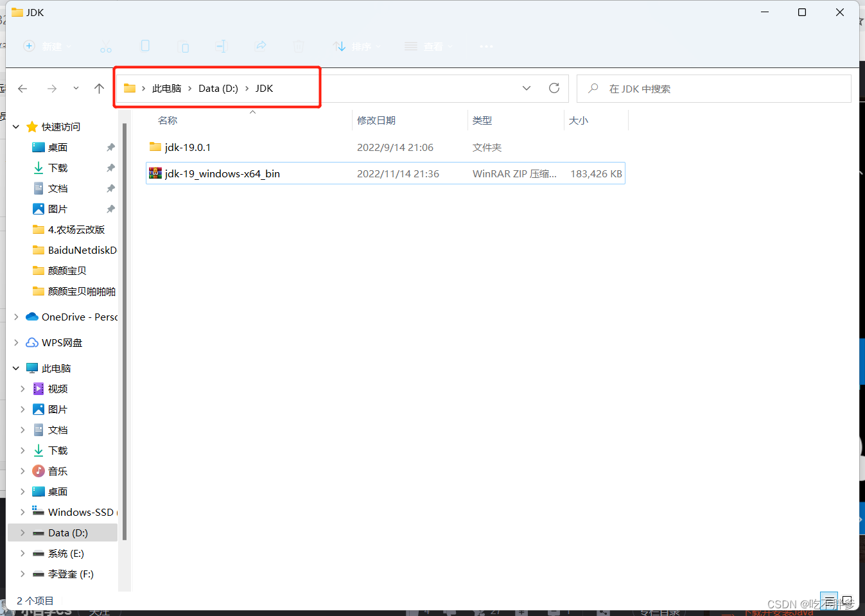Switch to the large thumbnails view
This screenshot has width=865, height=616.
847,602
